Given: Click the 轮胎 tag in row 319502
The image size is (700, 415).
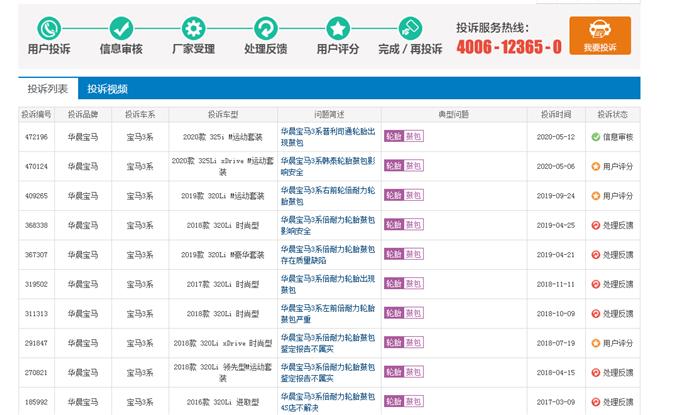Looking at the screenshot, I should [x=394, y=283].
